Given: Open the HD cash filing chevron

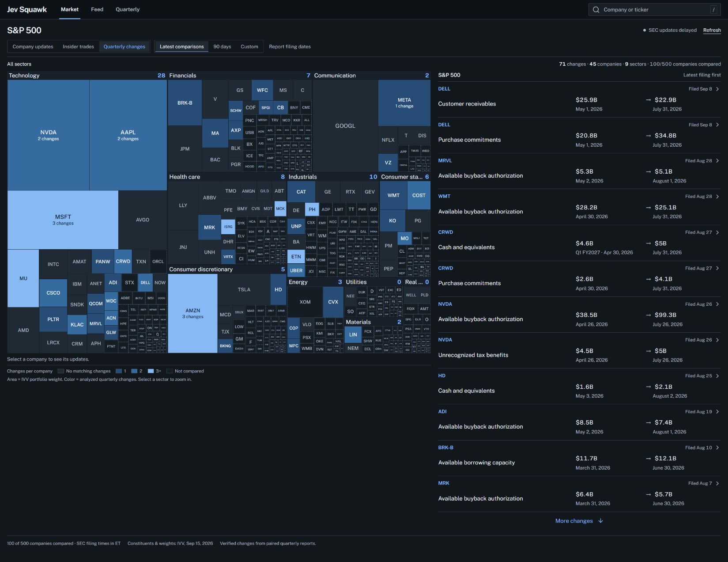Looking at the screenshot, I should pos(717,376).
